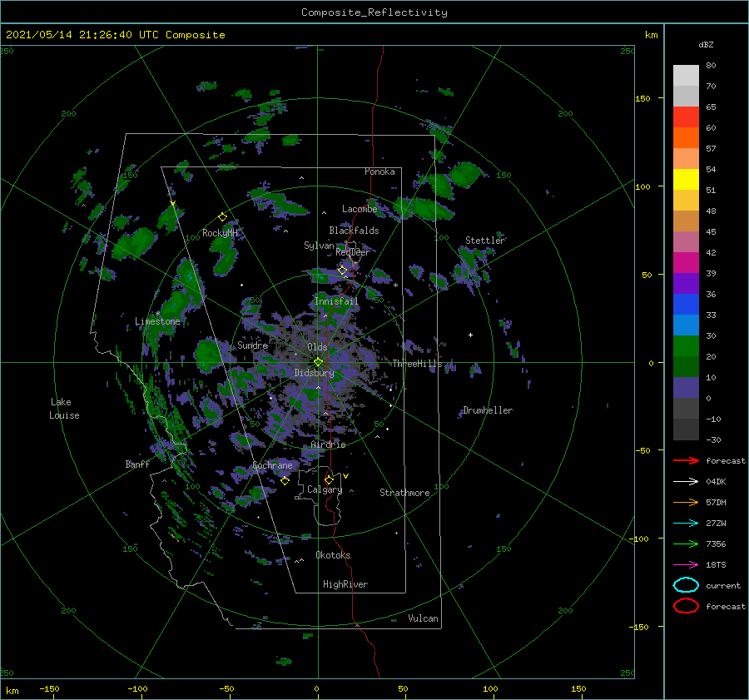Pick the red swatch in dBZ scale
Image resolution: width=749 pixels, height=700 pixels.
(x=686, y=117)
